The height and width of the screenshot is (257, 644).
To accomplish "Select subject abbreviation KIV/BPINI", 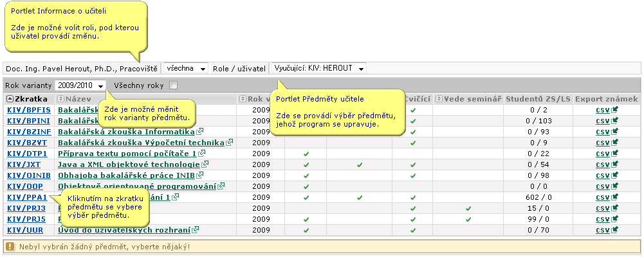I will [x=29, y=121].
